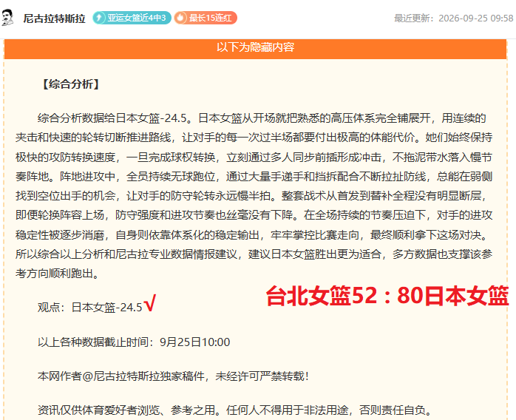Open the author's avatar picture
This screenshot has width=516, height=420.
tap(7, 18)
